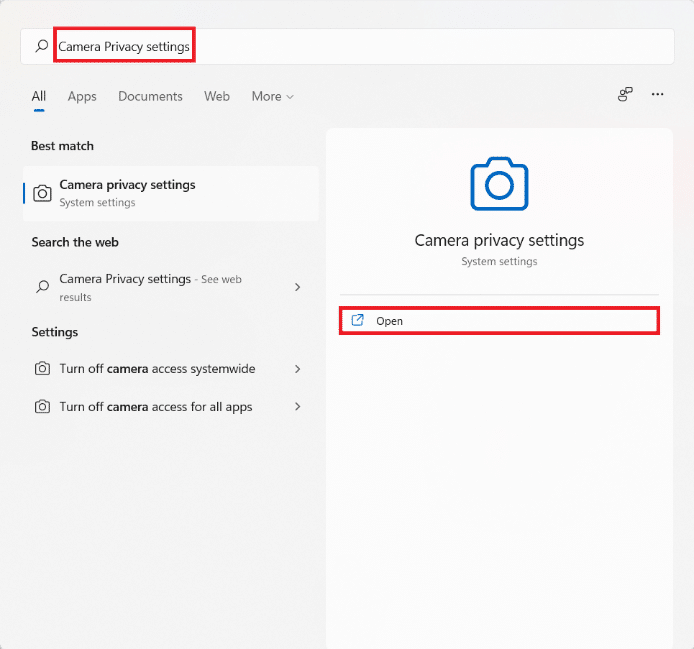Expand the chevron for camera access systemwide
The height and width of the screenshot is (649, 694).
pos(297,369)
